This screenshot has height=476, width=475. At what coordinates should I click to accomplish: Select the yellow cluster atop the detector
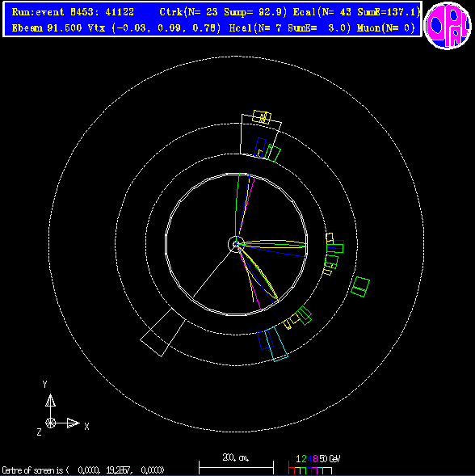[262, 117]
